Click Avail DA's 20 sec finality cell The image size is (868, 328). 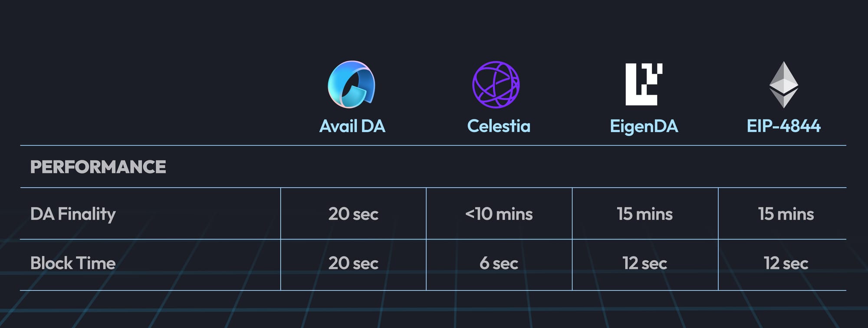tap(353, 214)
